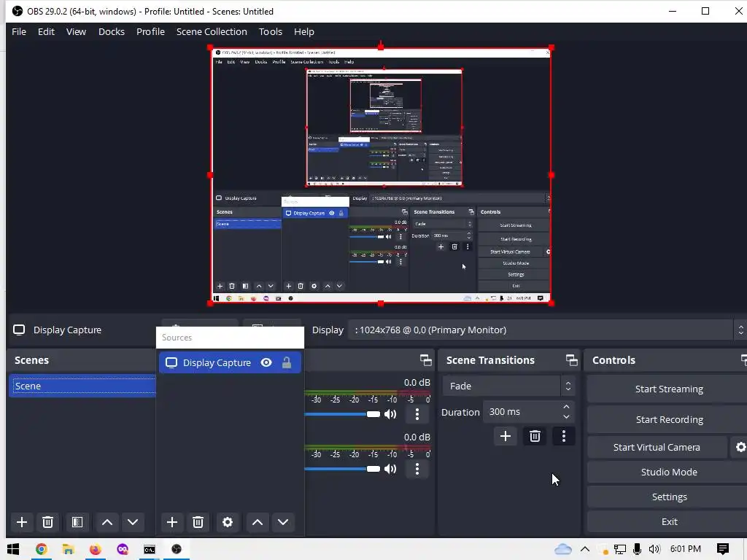Viewport: 747px width, 560px height.
Task: Open scene filters icon in the Scenes dock
Action: (77, 522)
